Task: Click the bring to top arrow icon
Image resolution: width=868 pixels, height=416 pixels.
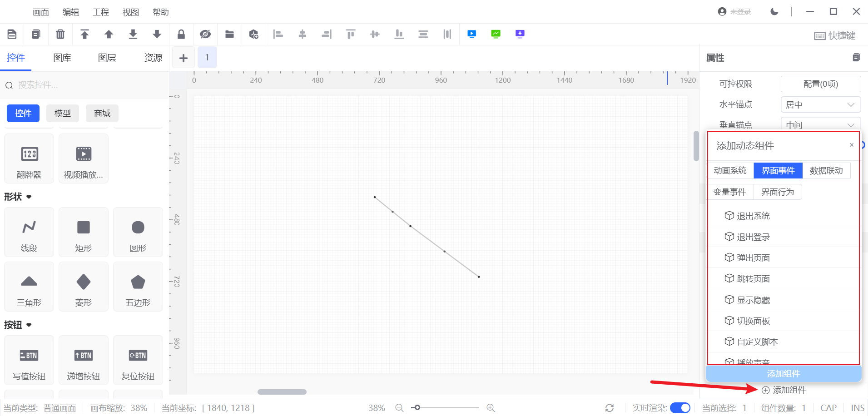Action: click(x=84, y=34)
